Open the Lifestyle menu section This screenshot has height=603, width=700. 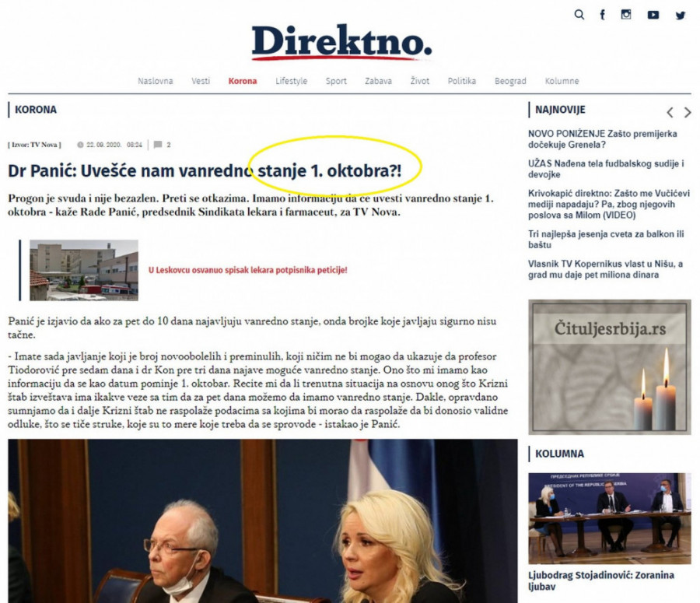(x=291, y=81)
